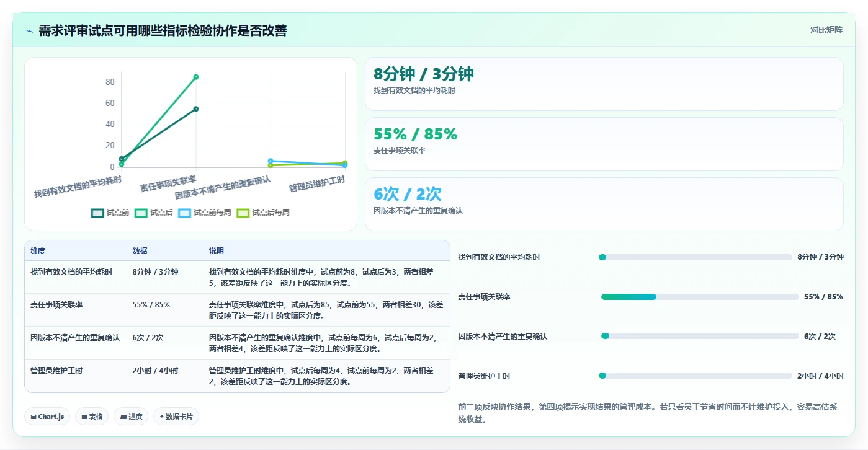Select the Chart.js chip

click(x=47, y=417)
